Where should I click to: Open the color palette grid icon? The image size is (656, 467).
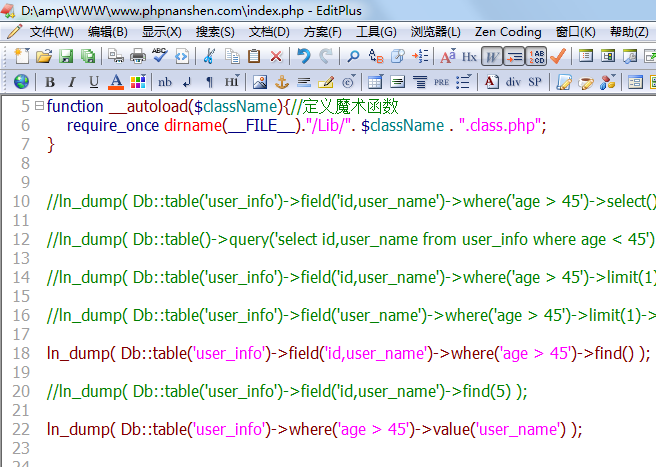coord(138,82)
